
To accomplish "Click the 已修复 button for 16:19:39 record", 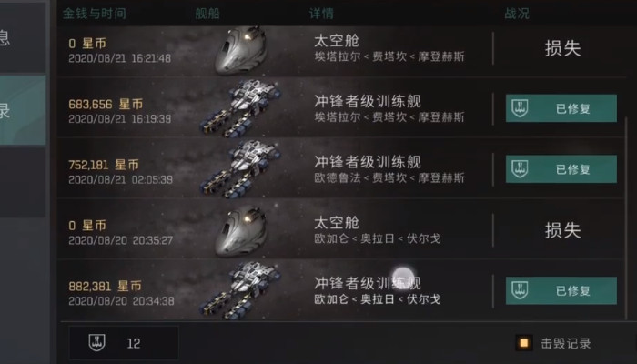I will point(561,108).
